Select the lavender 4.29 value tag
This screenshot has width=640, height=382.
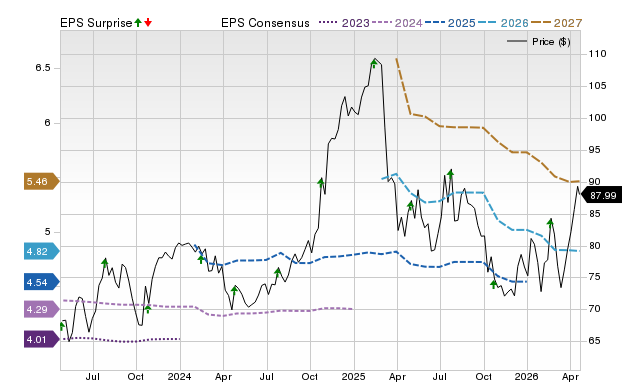click(42, 309)
